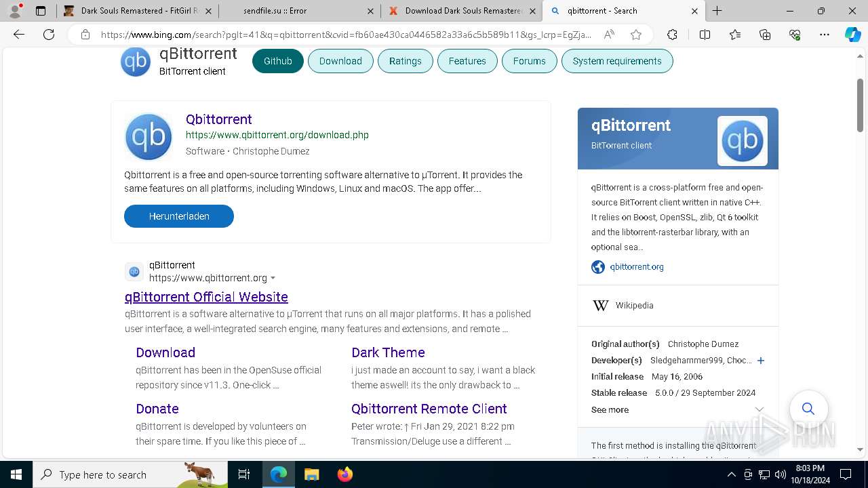Viewport: 868px width, 488px height.
Task: Toggle the Split screen icon
Action: click(x=705, y=35)
